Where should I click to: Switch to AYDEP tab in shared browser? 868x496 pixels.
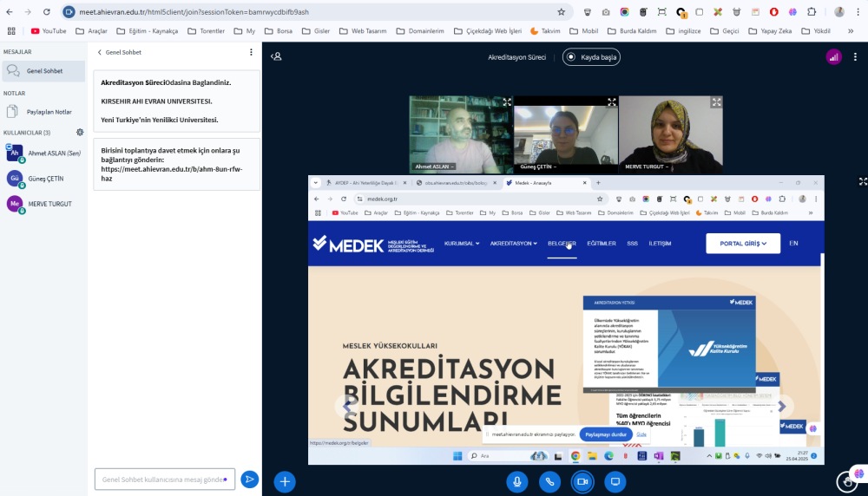pos(366,182)
